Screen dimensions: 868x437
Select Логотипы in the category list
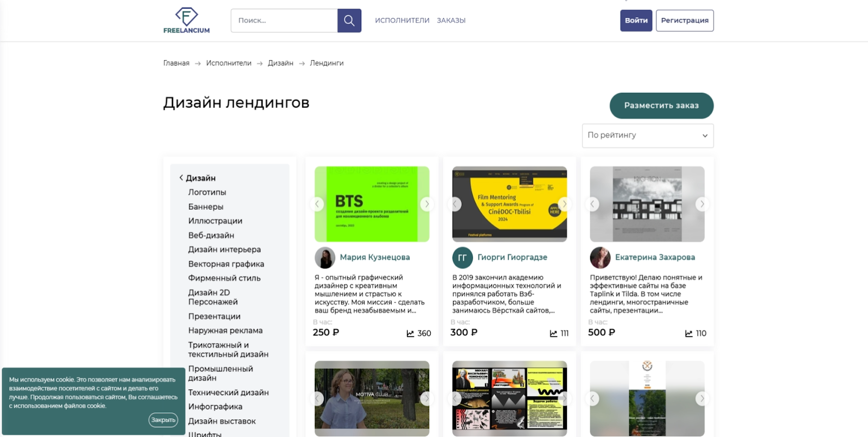coord(207,192)
